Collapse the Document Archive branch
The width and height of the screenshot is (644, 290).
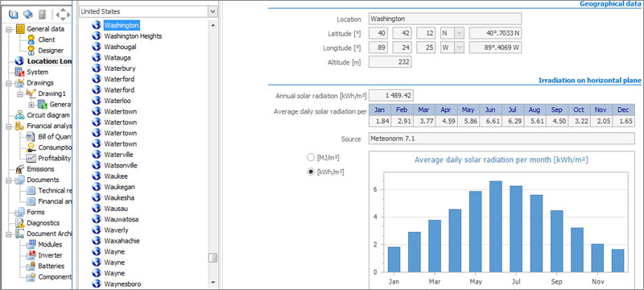[10, 234]
